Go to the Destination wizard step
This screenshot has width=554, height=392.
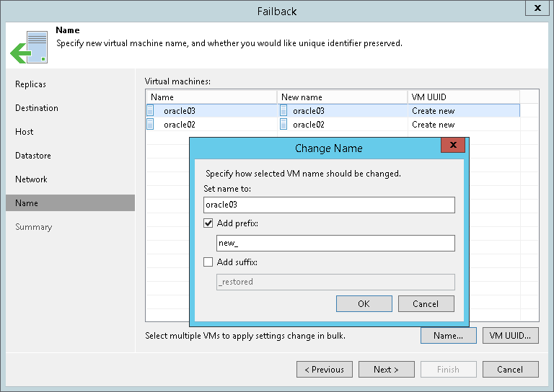pos(37,108)
